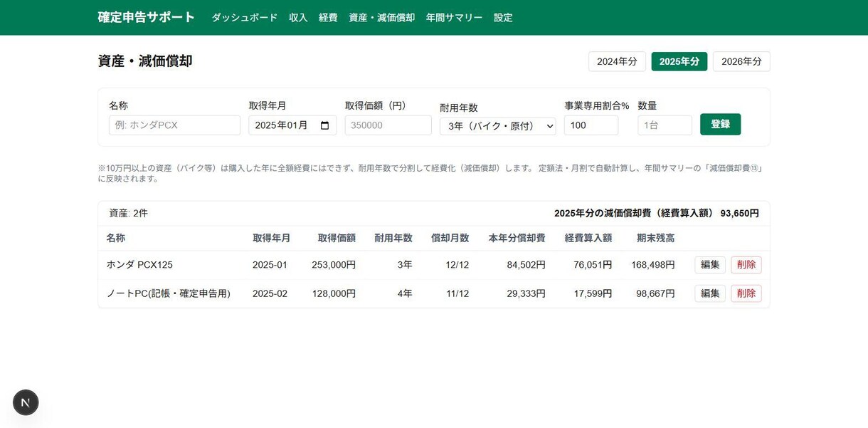
Task: Open the Next.js dev tools badge
Action: pos(26,402)
